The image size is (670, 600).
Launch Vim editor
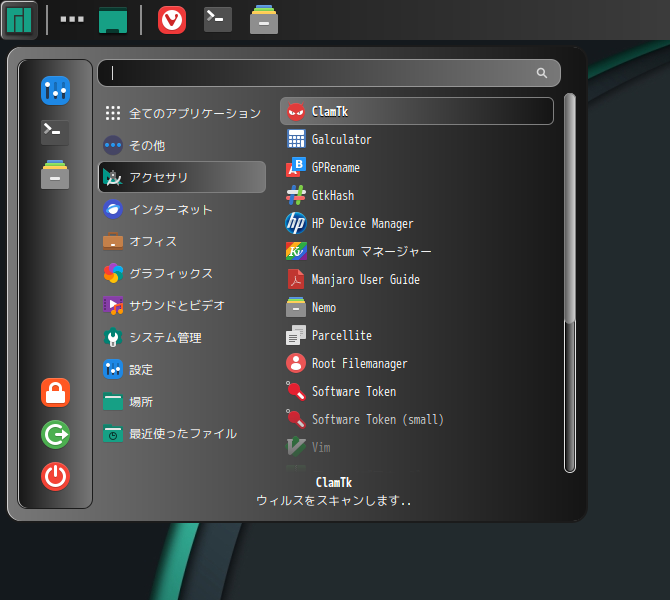[x=417, y=447]
